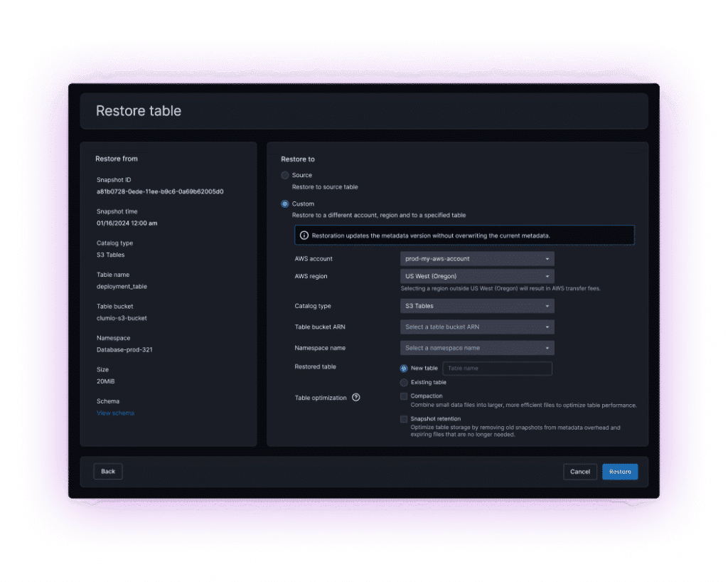Image resolution: width=728 pixels, height=582 pixels.
Task: Choose the New table radio button
Action: 404,369
